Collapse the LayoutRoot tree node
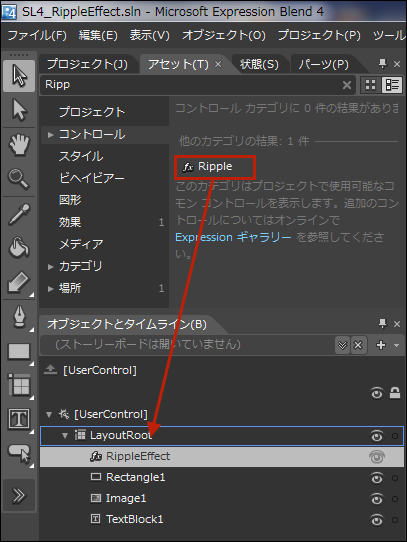407x542 pixels. [x=65, y=436]
